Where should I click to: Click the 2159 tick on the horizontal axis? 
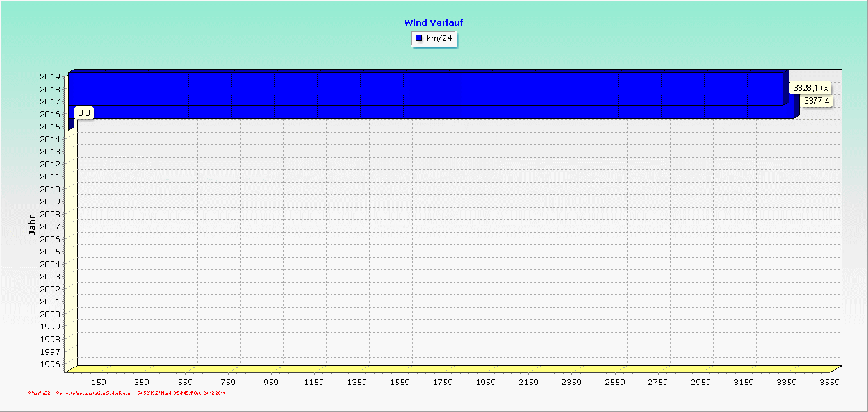tap(528, 382)
